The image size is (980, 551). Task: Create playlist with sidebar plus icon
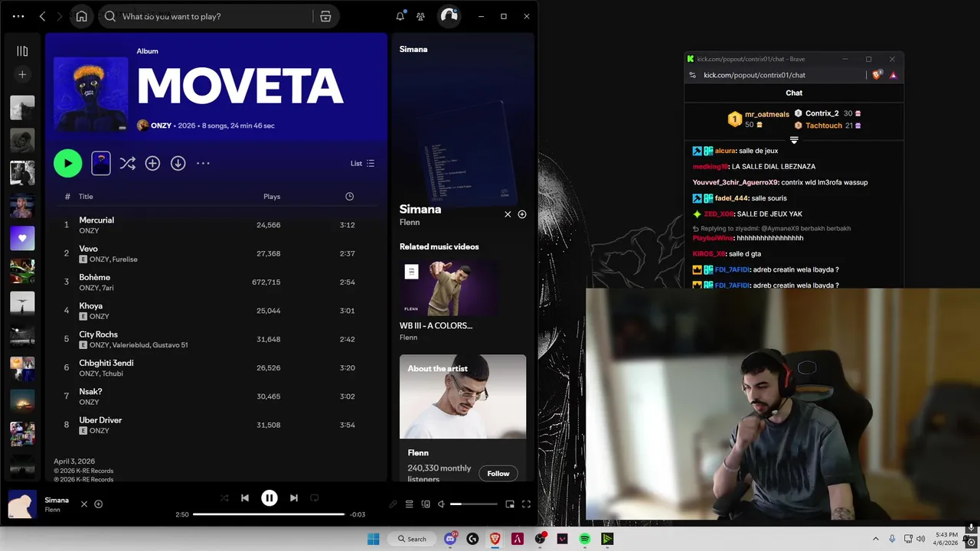tap(22, 74)
